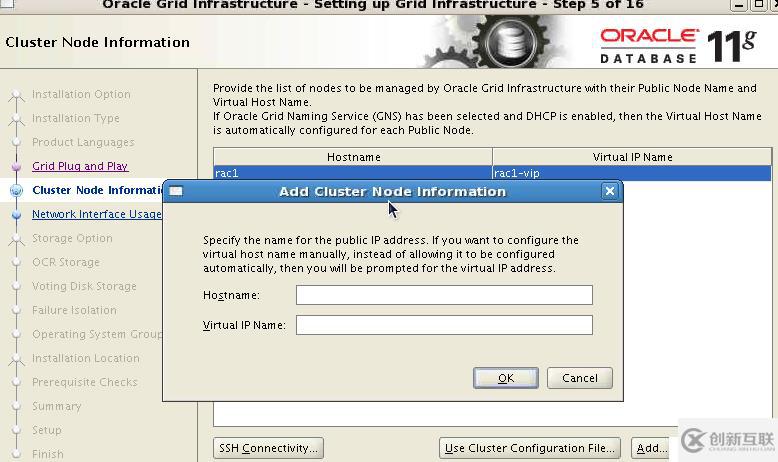Cancel the Add Cluster Node dialog
The image size is (778, 462).
(580, 378)
